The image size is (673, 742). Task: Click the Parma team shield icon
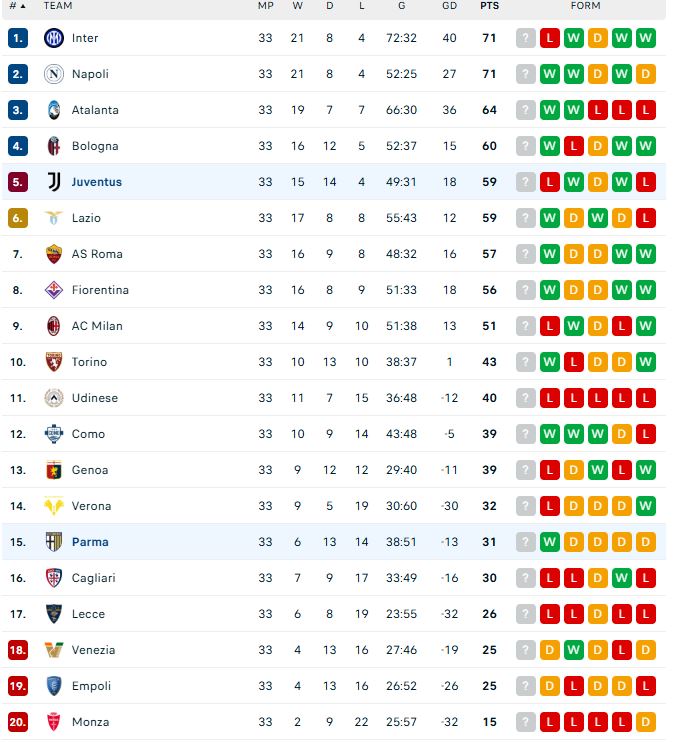pyautogui.click(x=53, y=542)
